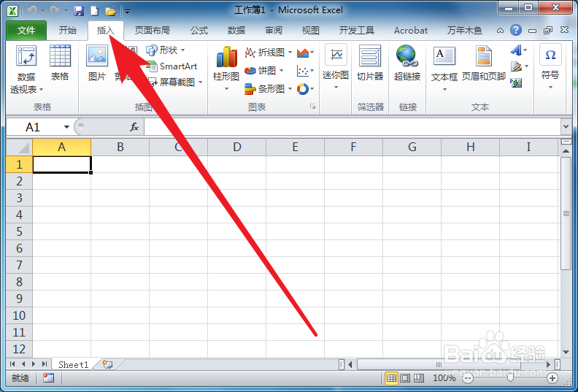Insert a Pie chart (饼图)

(x=264, y=70)
